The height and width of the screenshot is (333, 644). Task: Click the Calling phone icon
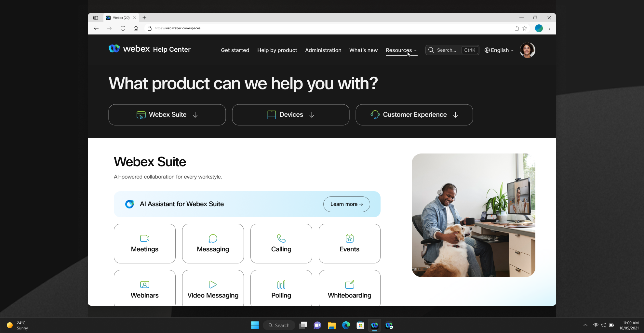point(281,238)
